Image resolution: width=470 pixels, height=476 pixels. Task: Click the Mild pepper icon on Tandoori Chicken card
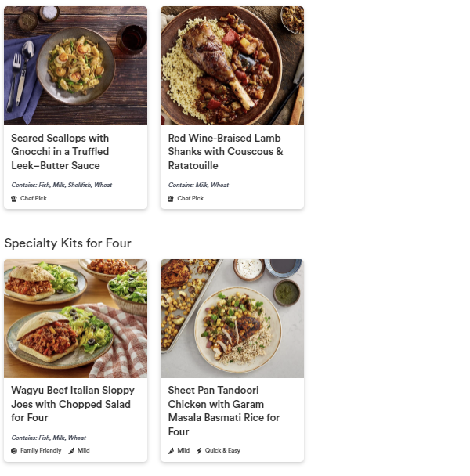171,451
